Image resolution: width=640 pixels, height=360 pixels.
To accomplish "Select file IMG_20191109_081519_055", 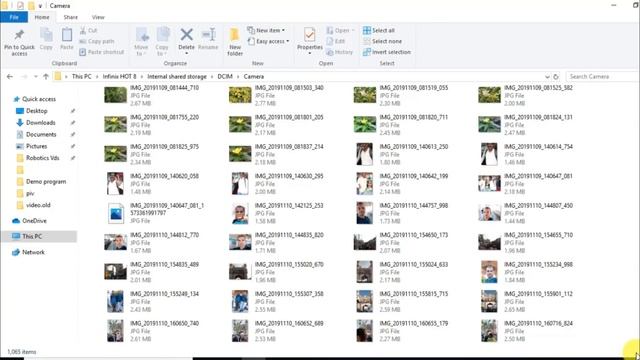I will (x=401, y=96).
